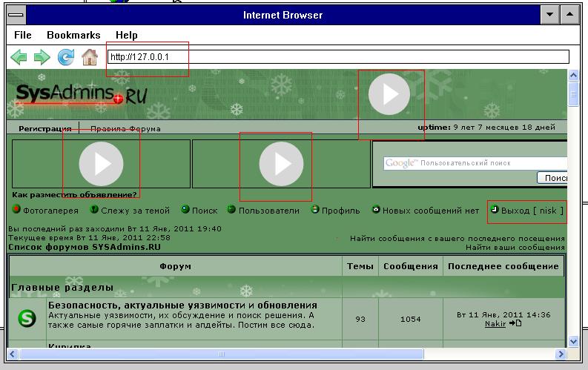Open the File menu
The image size is (588, 370).
click(22, 36)
